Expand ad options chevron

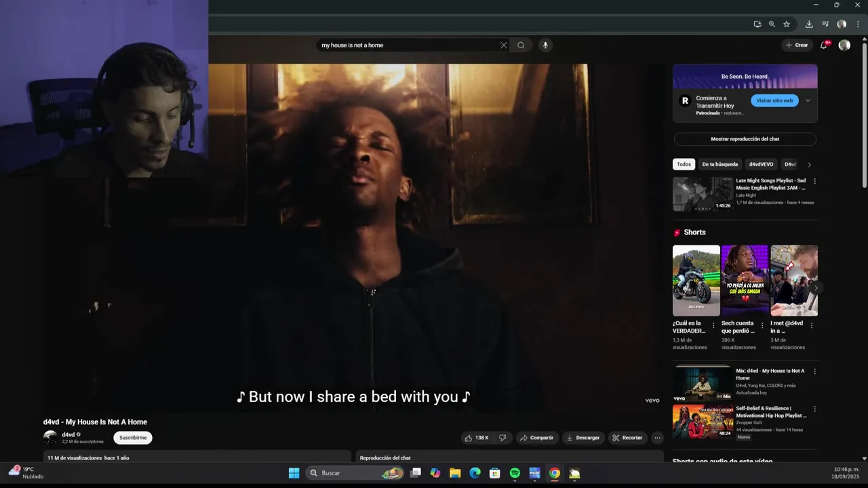808,100
